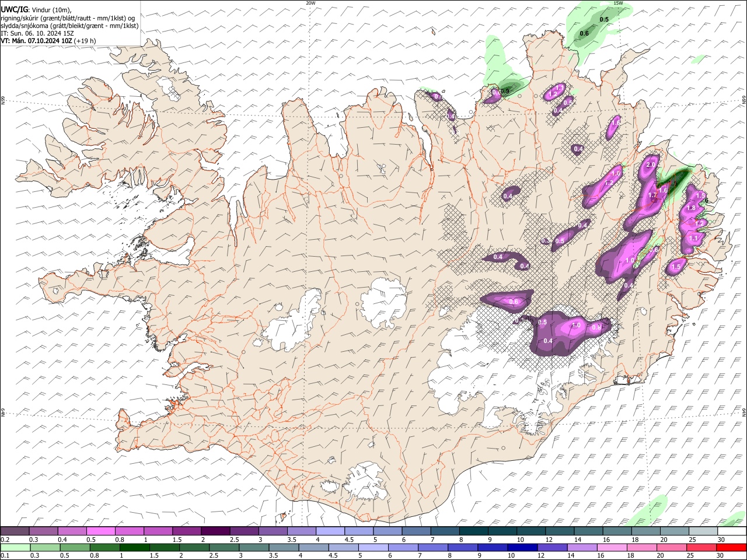Click the '1.7' precipitation value on the map

pos(652,195)
